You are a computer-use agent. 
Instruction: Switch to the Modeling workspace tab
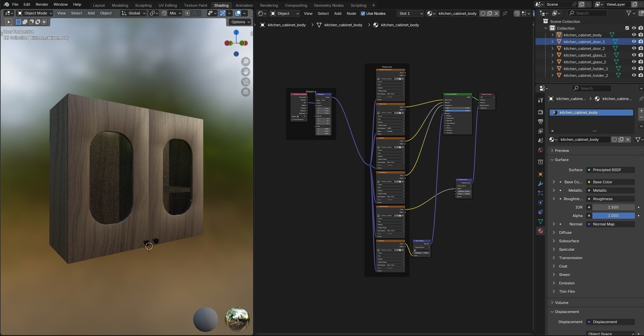(120, 5)
